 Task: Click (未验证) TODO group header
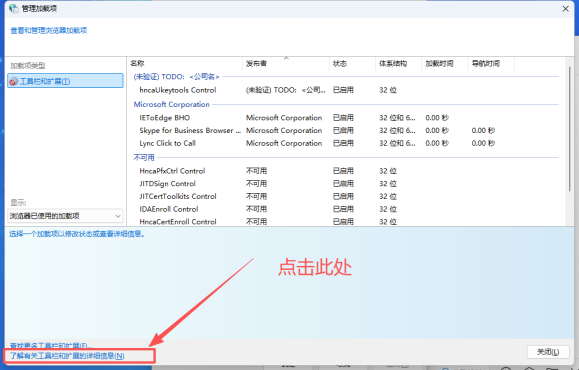click(x=176, y=77)
